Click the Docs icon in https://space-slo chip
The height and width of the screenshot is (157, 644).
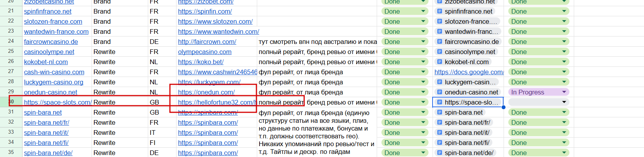pos(440,102)
